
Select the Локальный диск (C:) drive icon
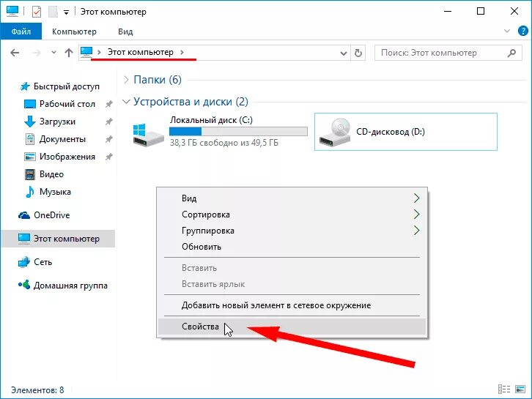point(148,135)
